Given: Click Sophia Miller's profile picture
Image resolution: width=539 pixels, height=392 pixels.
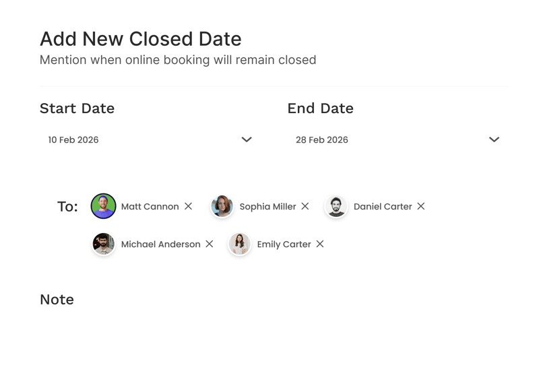Looking at the screenshot, I should pos(222,206).
